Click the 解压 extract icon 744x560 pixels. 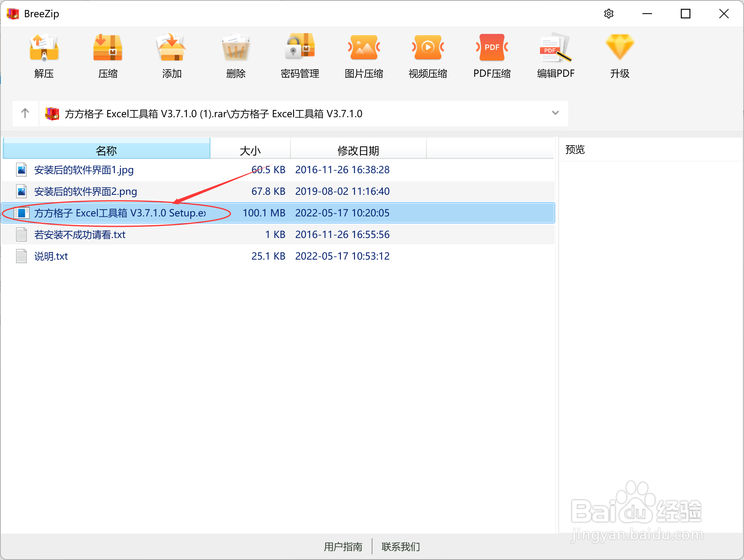tap(44, 48)
